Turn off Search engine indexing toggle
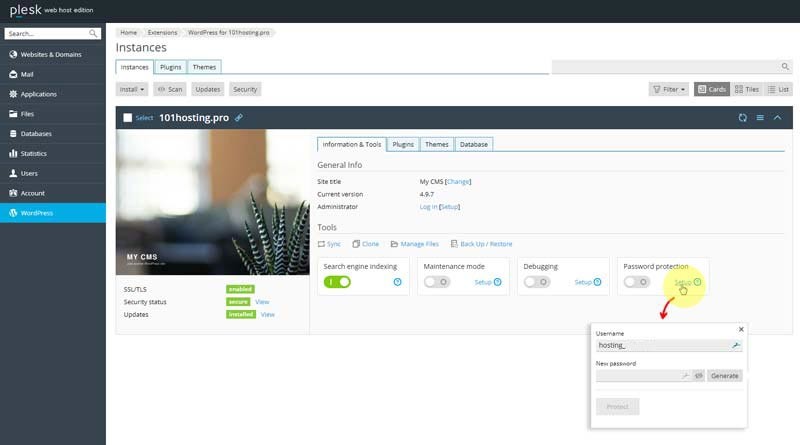 337,282
